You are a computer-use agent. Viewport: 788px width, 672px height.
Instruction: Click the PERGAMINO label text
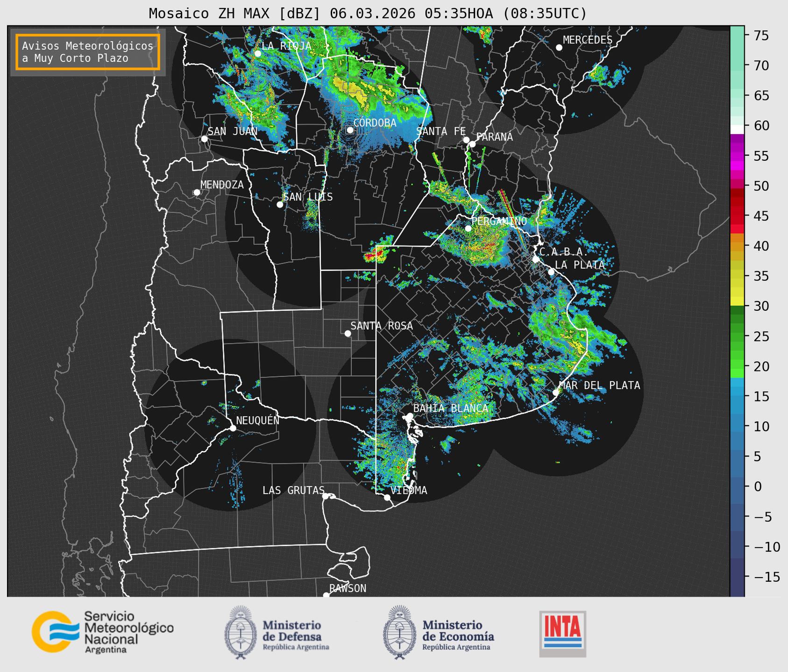pos(499,221)
